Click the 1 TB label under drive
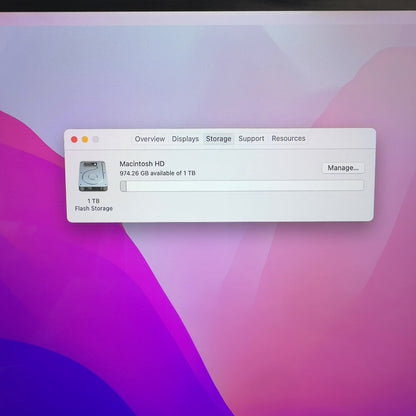This screenshot has height=416, width=416. coord(93,201)
